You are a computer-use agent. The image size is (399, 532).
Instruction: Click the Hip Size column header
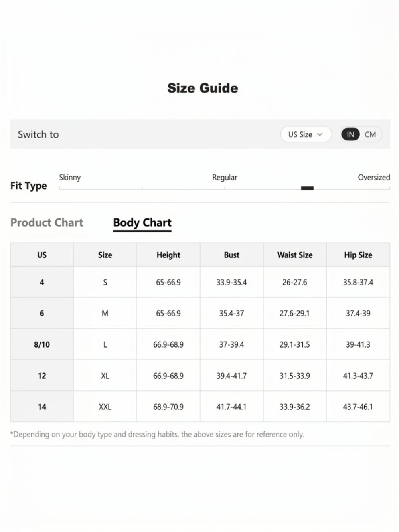point(358,255)
